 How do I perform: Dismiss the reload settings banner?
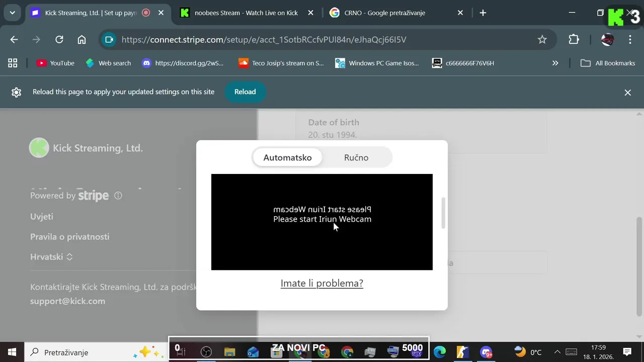tap(627, 93)
